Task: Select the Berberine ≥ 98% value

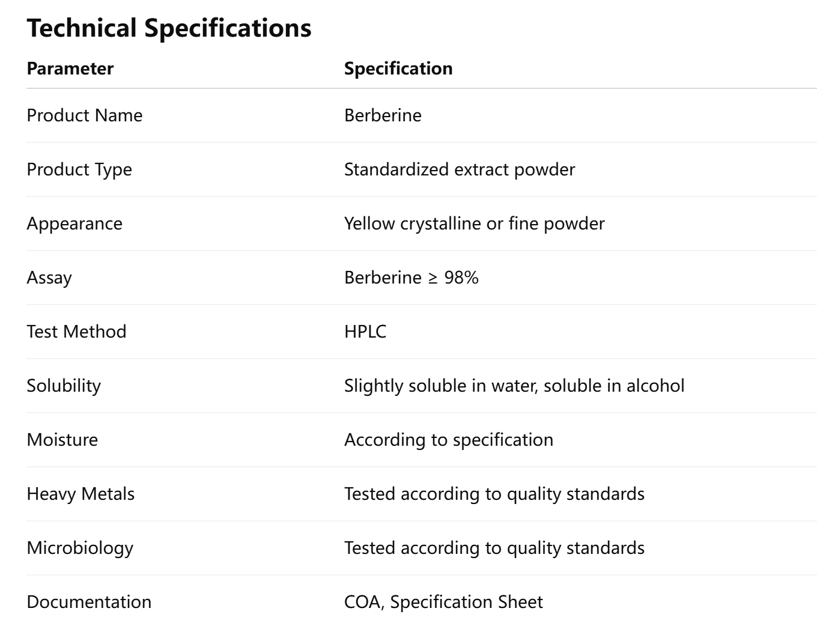Action: coord(411,278)
